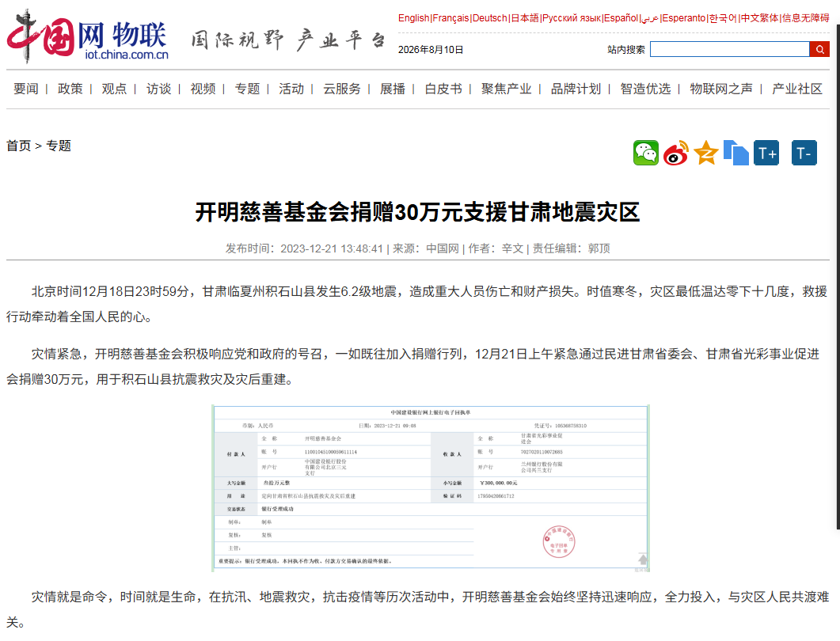Increase font size with T+ button
Screen dimensions: 840x641
[766, 154]
